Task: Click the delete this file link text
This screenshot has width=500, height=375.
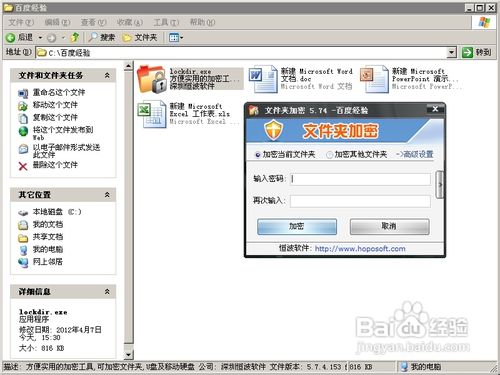Action: [x=55, y=165]
